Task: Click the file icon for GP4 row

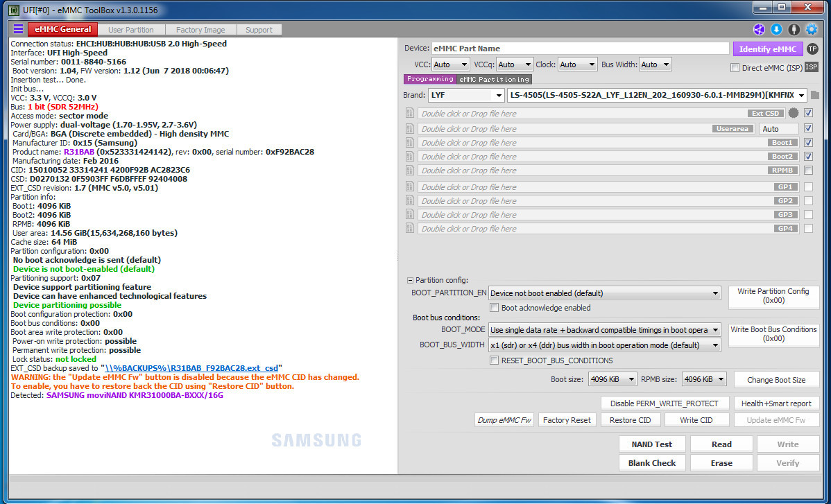Action: (410, 227)
